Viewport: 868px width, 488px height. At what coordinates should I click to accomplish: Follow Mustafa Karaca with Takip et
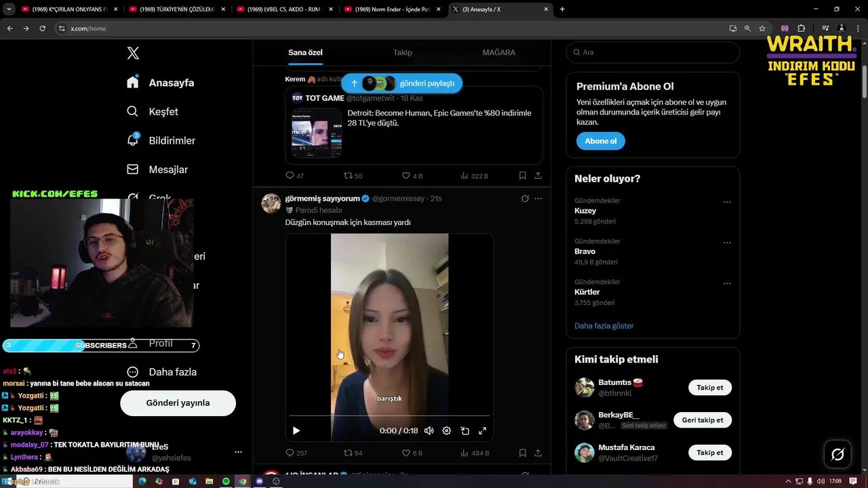pyautogui.click(x=710, y=453)
